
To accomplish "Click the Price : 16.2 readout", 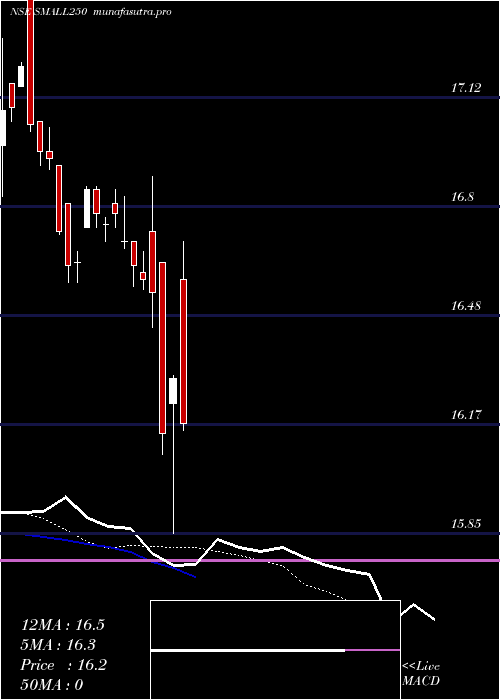I will click(x=63, y=665).
